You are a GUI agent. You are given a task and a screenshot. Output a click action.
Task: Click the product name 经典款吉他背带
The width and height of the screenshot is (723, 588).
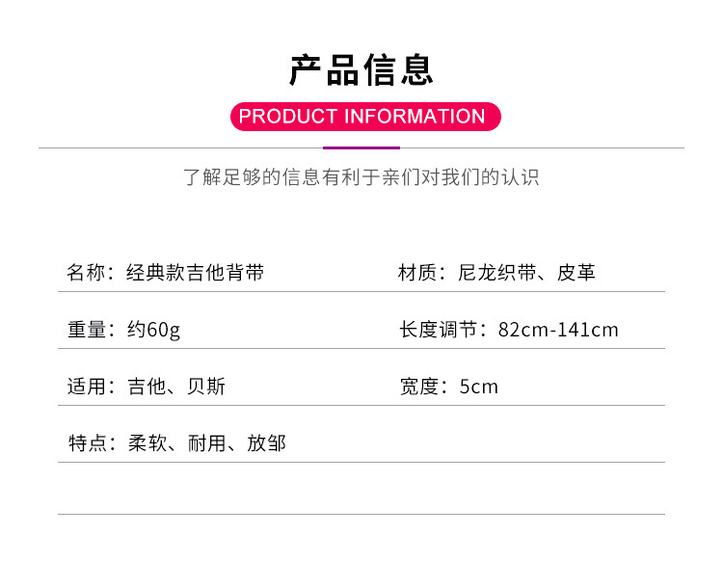pyautogui.click(x=195, y=273)
